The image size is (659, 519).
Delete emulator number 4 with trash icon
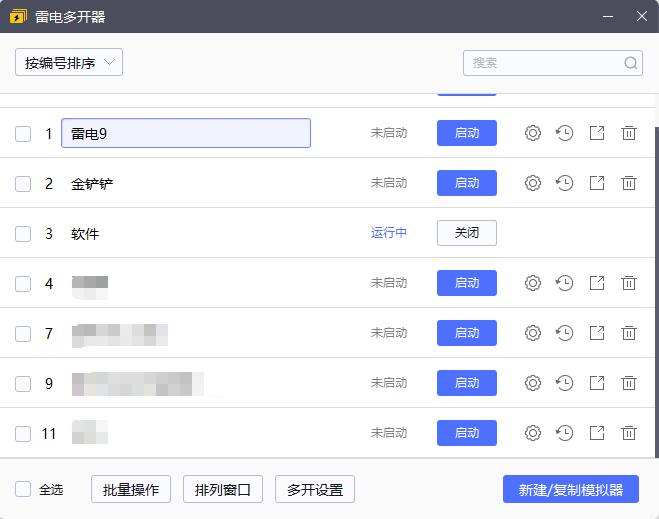coord(629,283)
